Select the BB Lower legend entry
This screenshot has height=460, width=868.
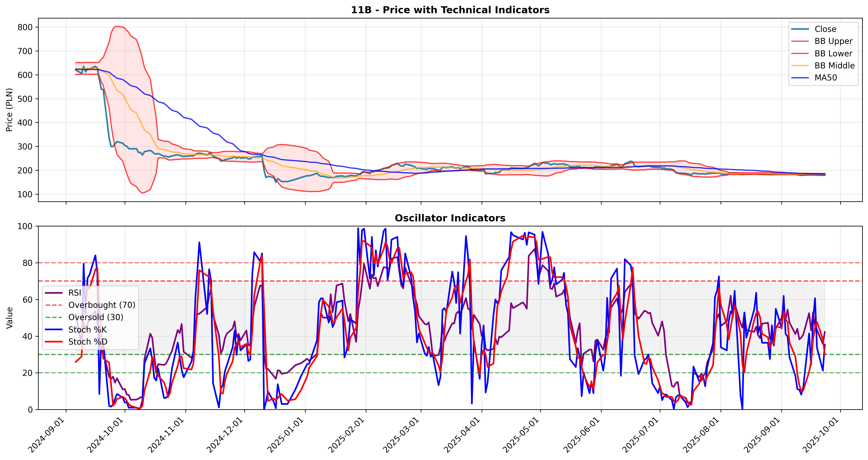coord(822,53)
